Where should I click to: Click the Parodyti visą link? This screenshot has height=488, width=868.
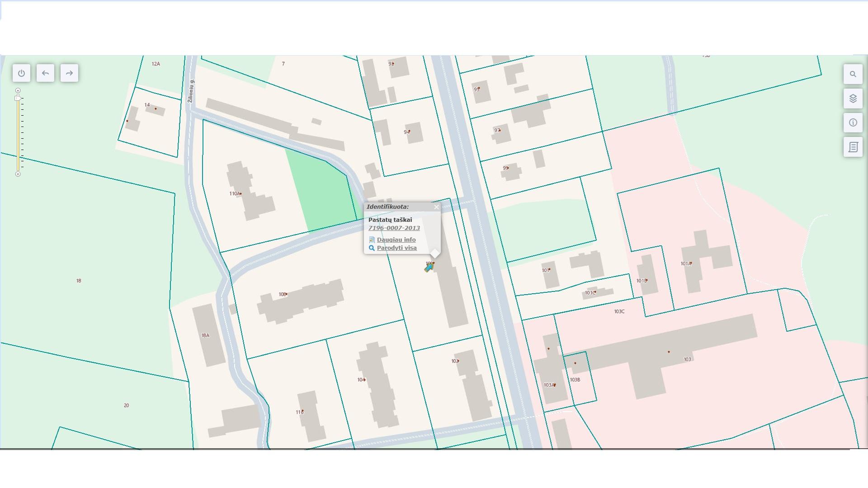coord(396,248)
